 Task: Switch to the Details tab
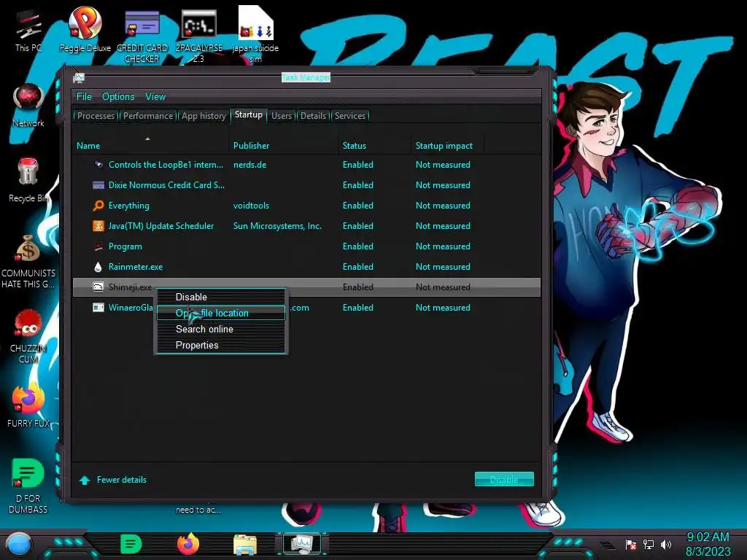(313, 116)
